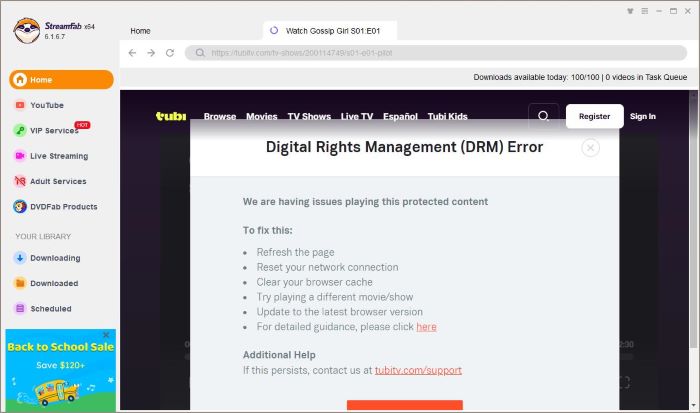This screenshot has width=700, height=413.
Task: Switch to the Home tab
Action: pyautogui.click(x=140, y=31)
